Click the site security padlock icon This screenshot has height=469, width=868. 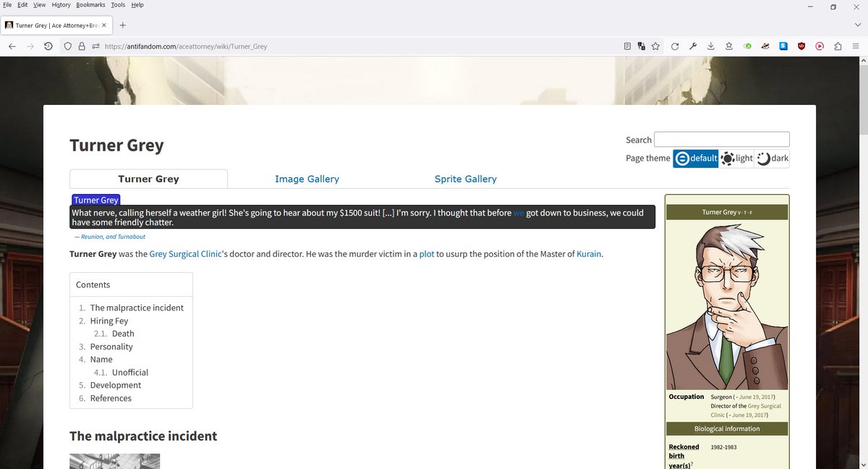pyautogui.click(x=81, y=46)
